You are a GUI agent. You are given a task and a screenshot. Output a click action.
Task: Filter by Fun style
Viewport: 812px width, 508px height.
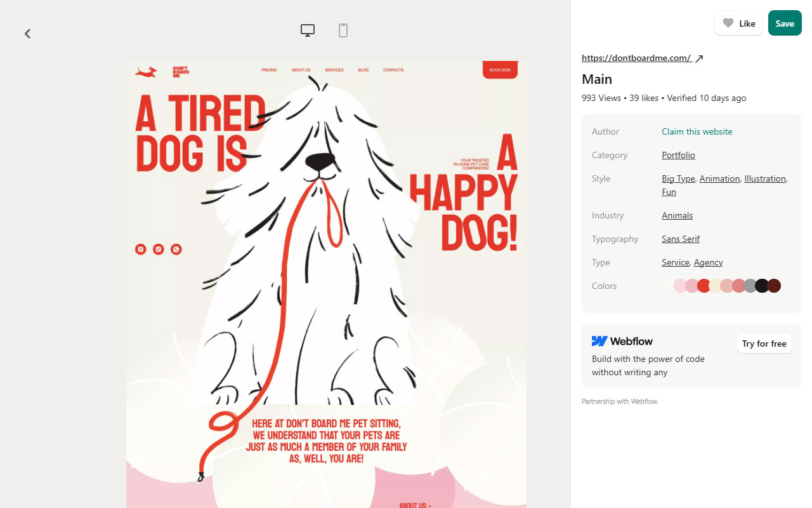click(669, 192)
